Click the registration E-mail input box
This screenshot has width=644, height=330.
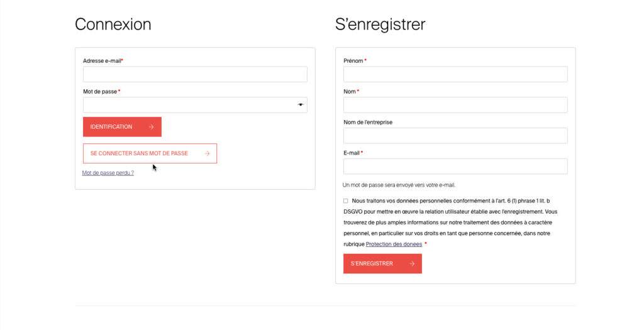pos(455,167)
